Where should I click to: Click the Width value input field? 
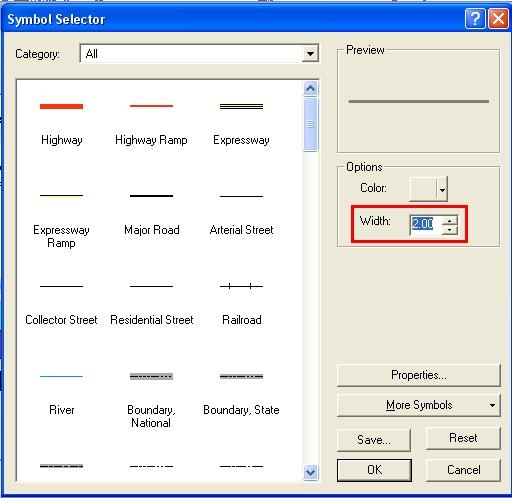point(425,225)
